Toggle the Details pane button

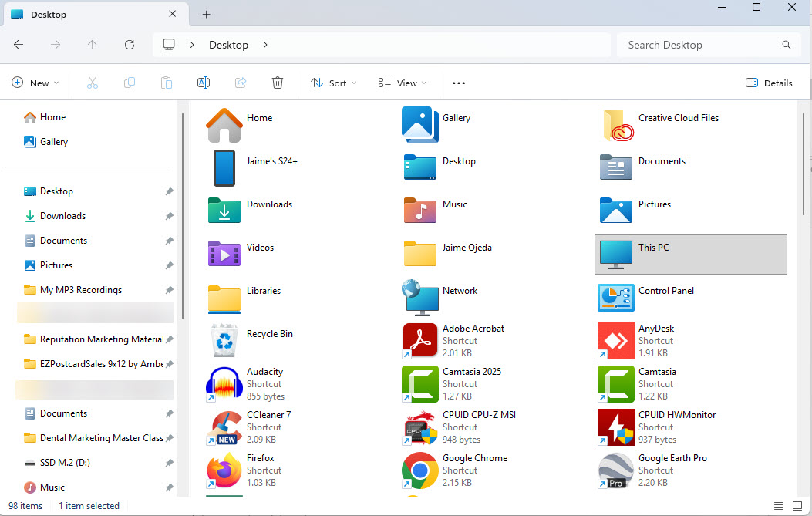[x=769, y=83]
